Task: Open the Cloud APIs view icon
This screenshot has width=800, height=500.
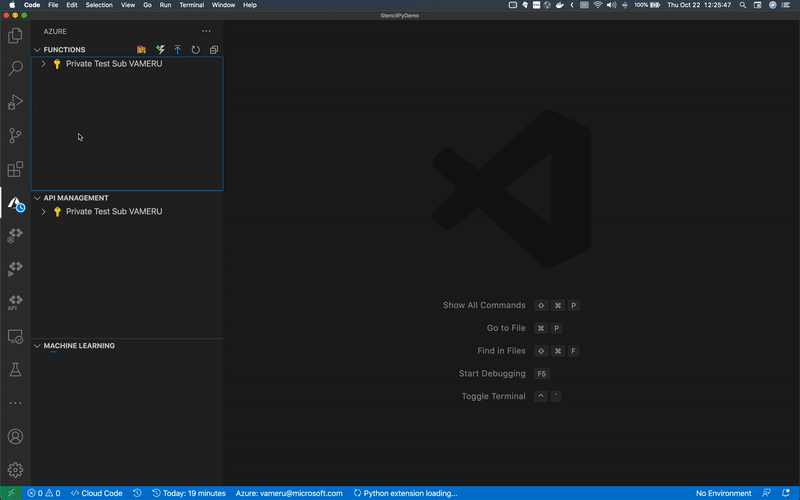Action: 15,302
